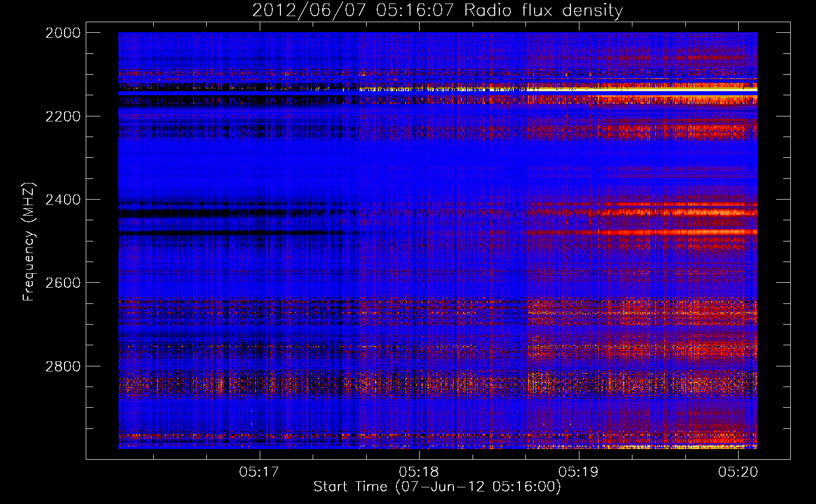Click the '05:18' time axis label
816x504 pixels.
pos(419,472)
